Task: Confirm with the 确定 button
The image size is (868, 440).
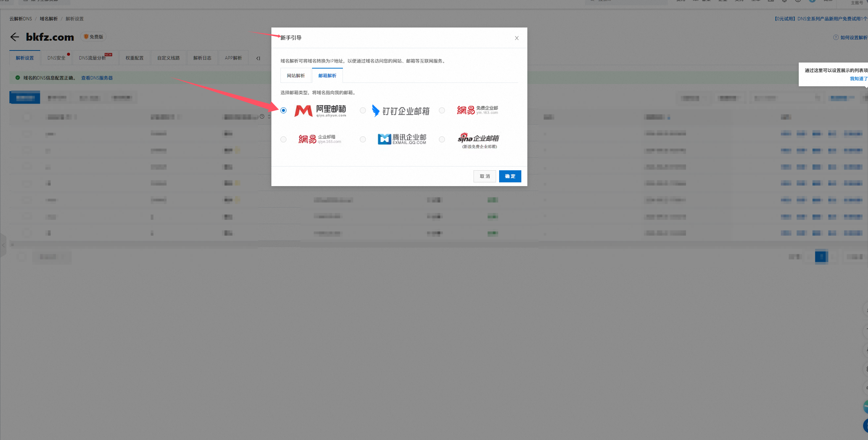Action: [x=510, y=176]
